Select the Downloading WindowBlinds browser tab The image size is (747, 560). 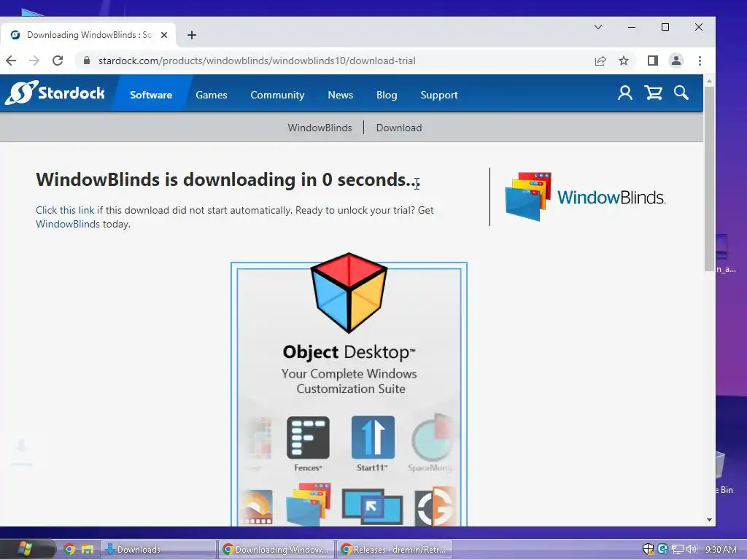[88, 35]
